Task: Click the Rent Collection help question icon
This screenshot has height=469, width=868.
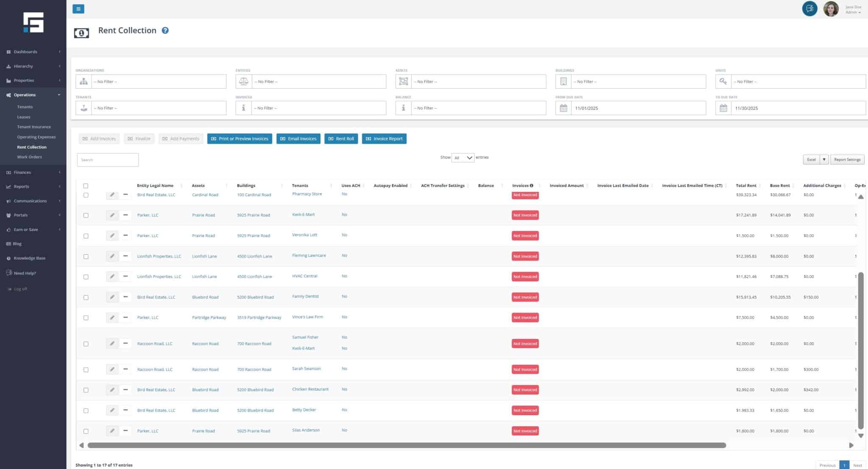Action: 165,31
